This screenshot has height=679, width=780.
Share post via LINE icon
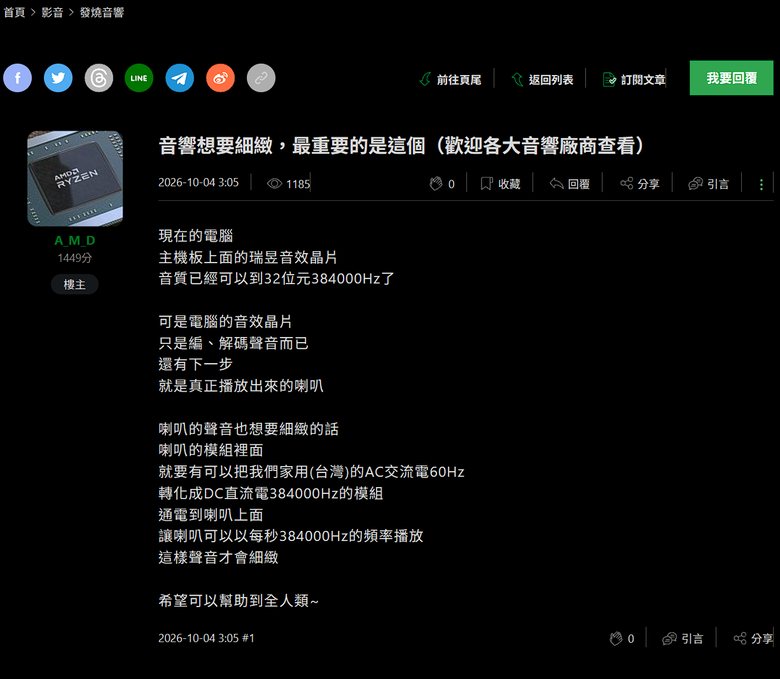pyautogui.click(x=139, y=78)
